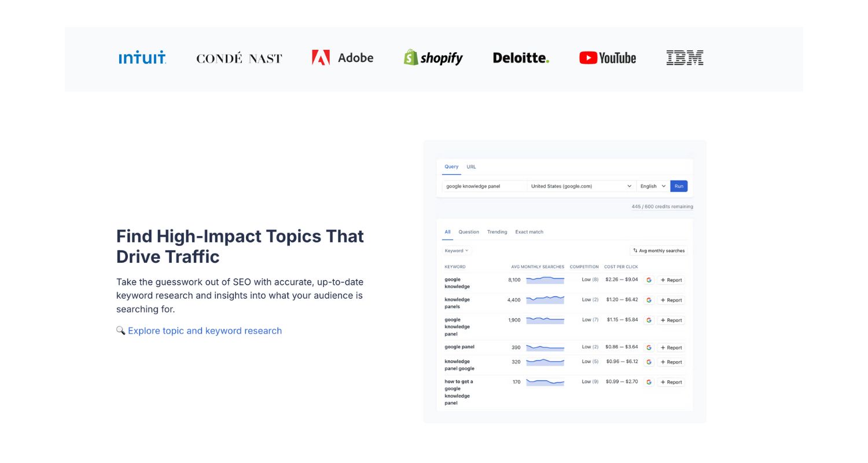
Task: Click the Condé Nast logo
Action: pos(239,58)
